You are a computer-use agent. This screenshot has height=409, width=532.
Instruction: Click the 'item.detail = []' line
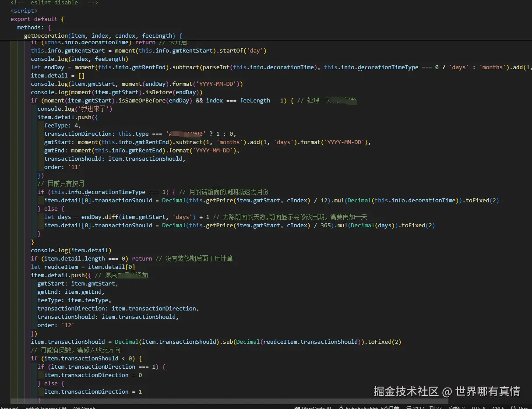[x=57, y=75]
